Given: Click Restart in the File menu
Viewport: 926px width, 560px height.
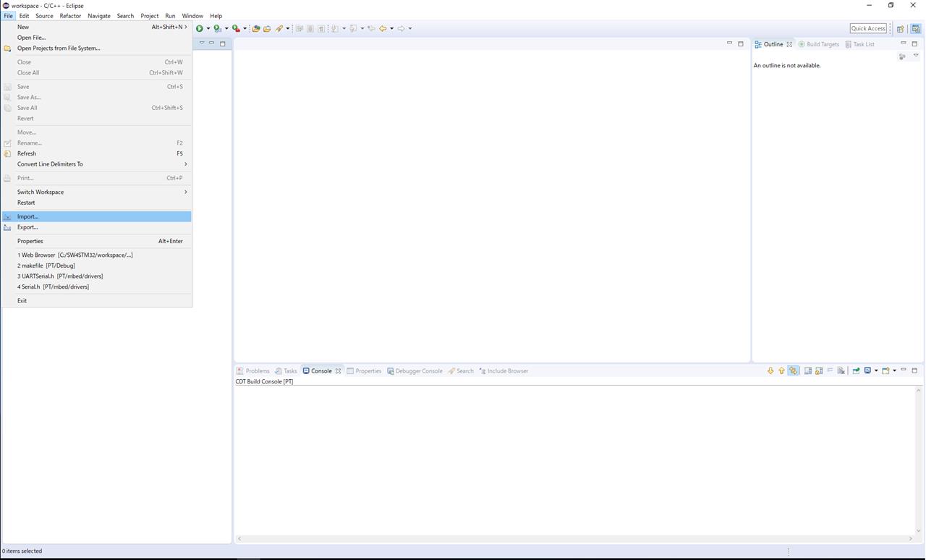Looking at the screenshot, I should [x=97, y=203].
